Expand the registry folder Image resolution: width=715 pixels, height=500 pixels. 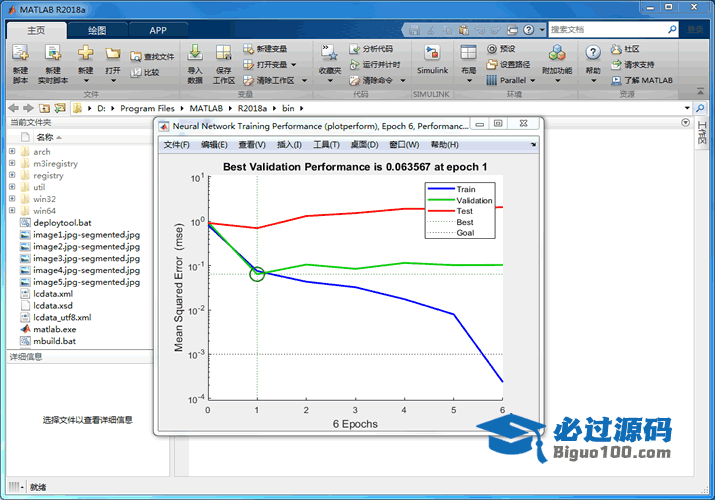coord(12,175)
